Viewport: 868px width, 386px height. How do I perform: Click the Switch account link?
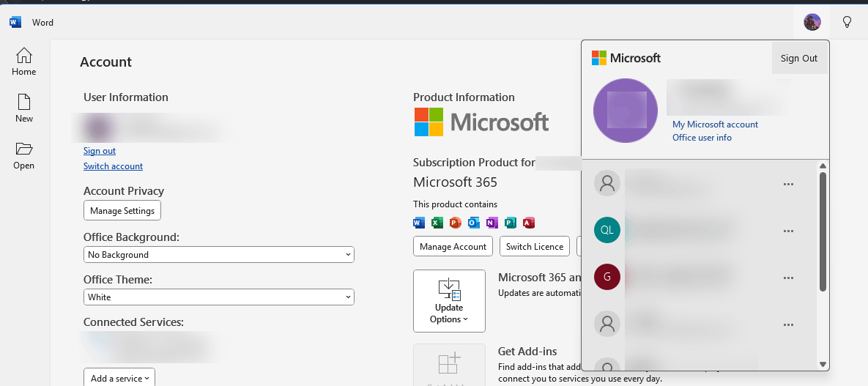[113, 166]
